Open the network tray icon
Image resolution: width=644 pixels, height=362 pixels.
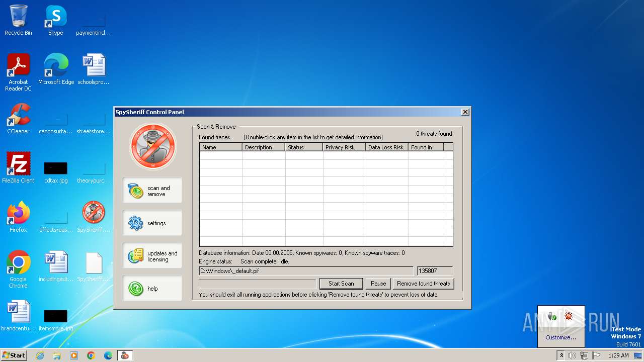tap(584, 355)
